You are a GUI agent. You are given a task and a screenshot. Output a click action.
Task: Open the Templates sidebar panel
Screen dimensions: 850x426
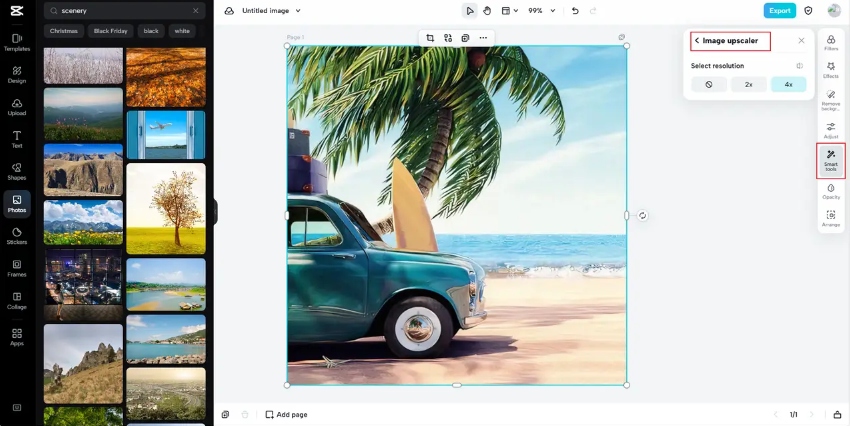(17, 42)
